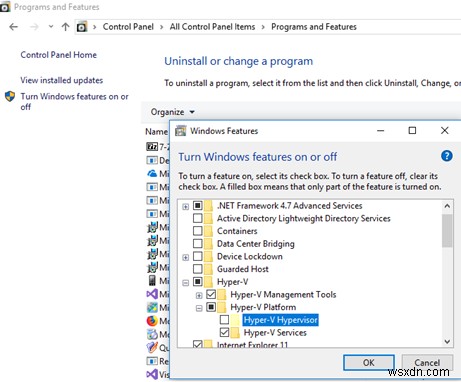Uncheck Hyper-V Management Tools checkbox
The width and height of the screenshot is (461, 382).
click(x=211, y=294)
